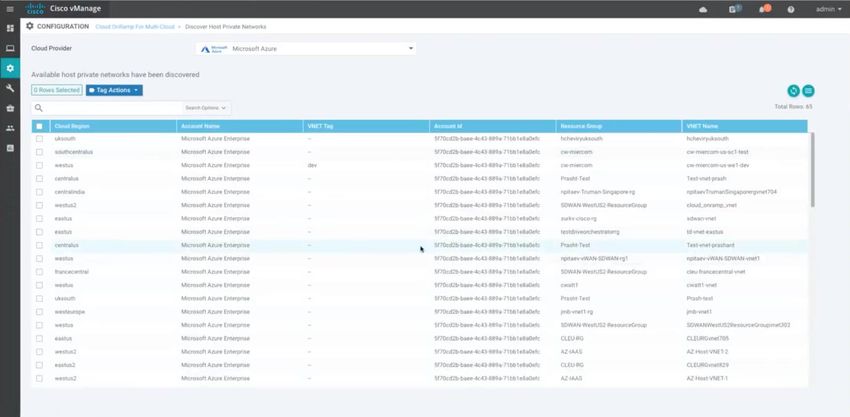This screenshot has width=850, height=417.
Task: Click centralindia cloud region cell
Action: click(x=69, y=192)
